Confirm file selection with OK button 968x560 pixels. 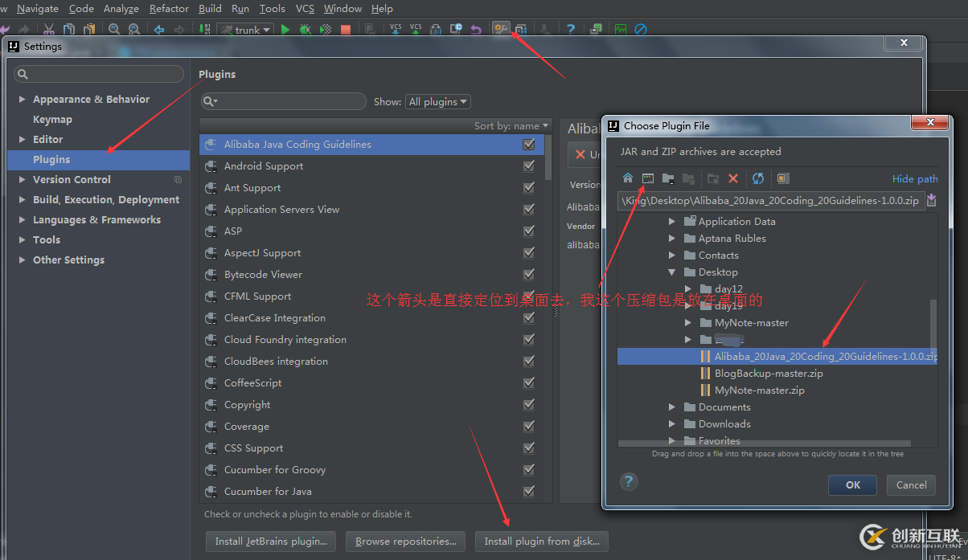click(853, 484)
